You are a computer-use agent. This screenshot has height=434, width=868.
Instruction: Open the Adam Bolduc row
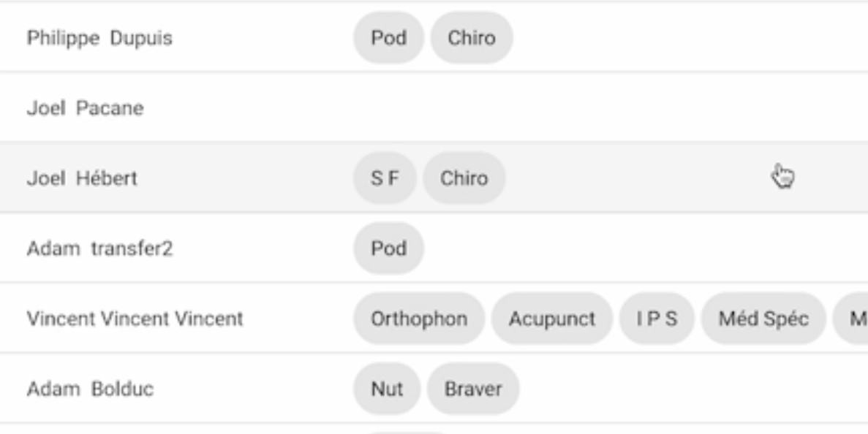[x=434, y=389]
